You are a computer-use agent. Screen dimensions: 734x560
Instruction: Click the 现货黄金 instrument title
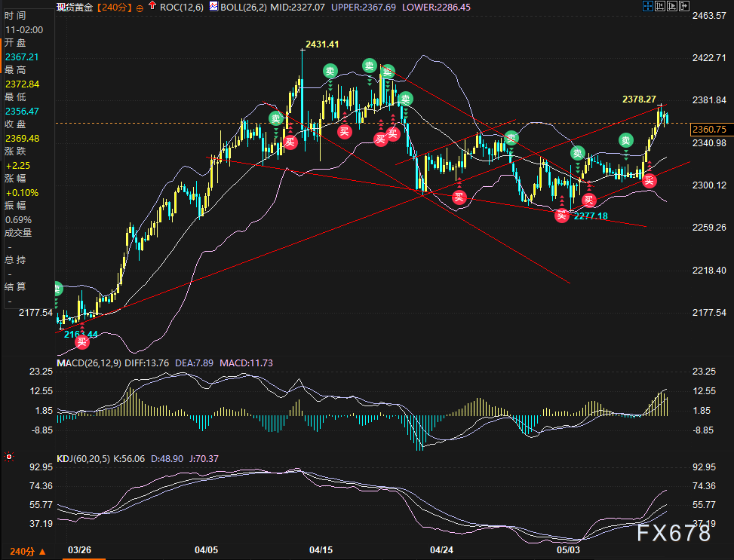tap(74, 7)
